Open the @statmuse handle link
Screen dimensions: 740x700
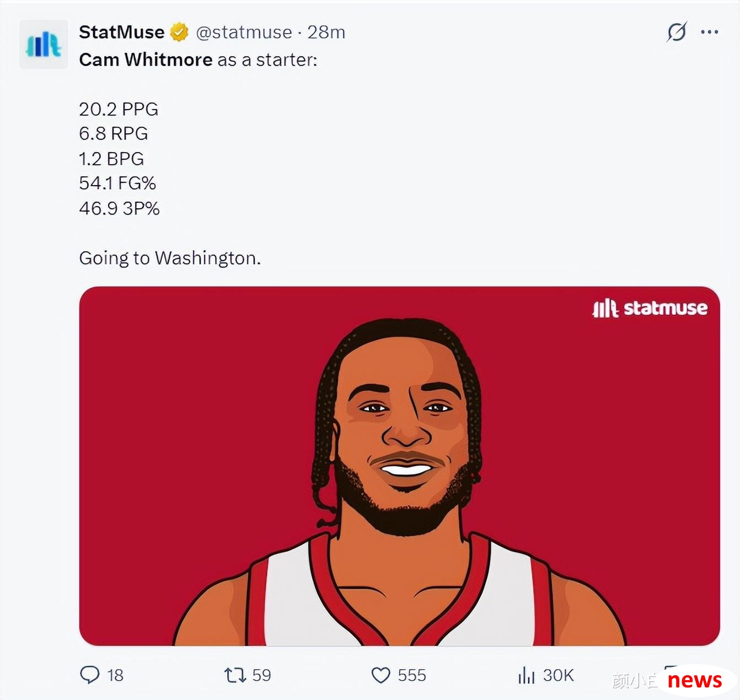(244, 32)
